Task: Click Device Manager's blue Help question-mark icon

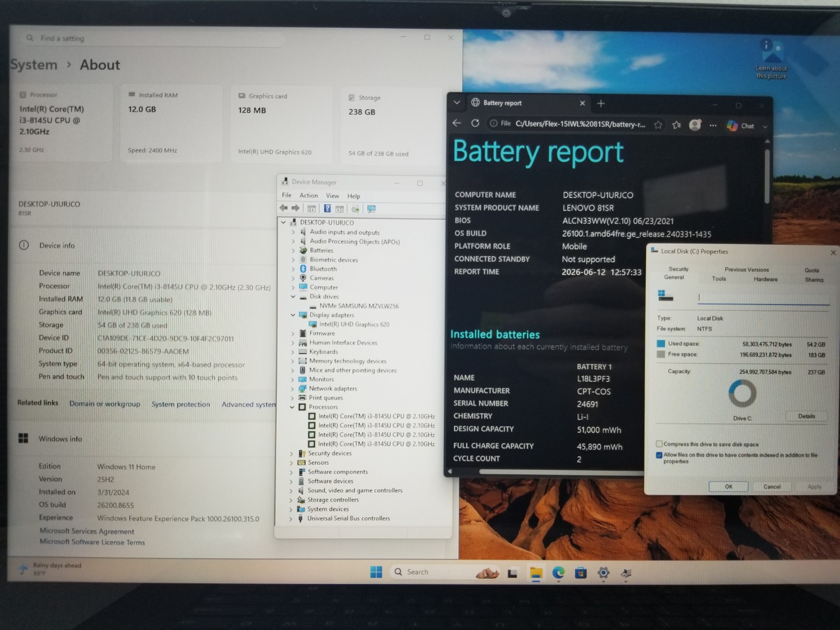Action: [327, 208]
